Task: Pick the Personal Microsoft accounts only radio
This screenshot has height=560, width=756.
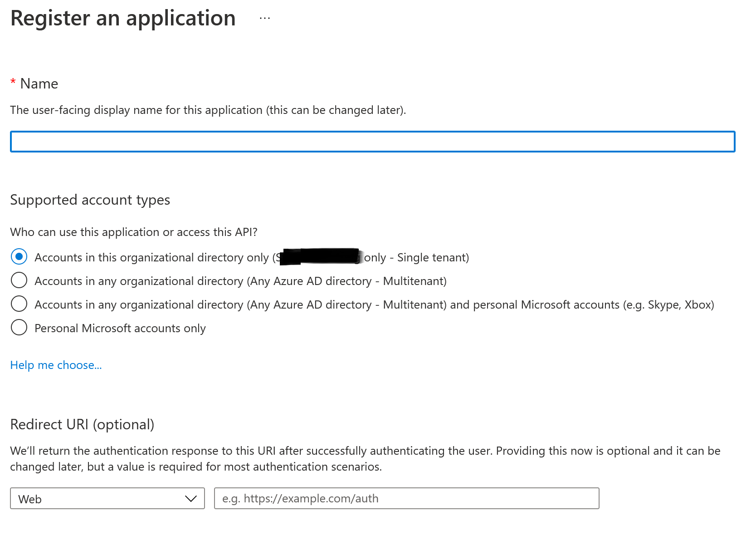Action: pos(19,328)
